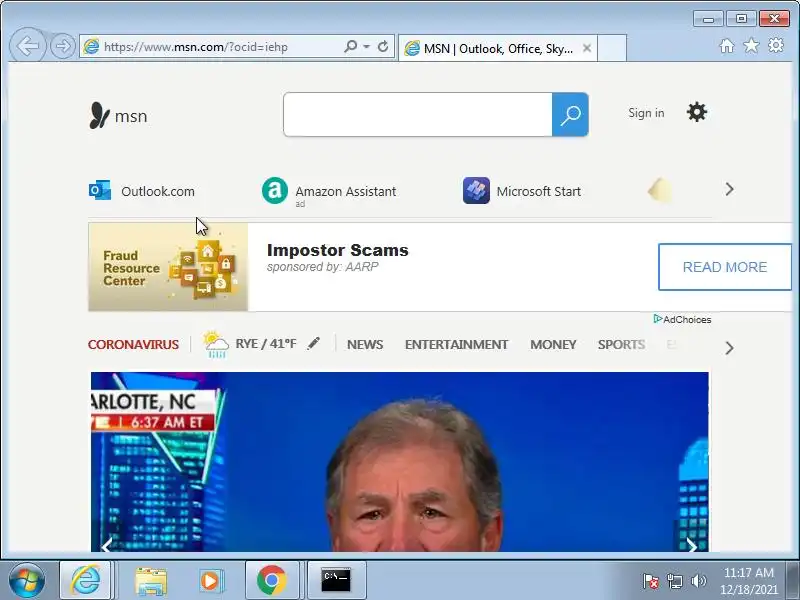Screen dimensions: 800x600
Task: Click the Action Center flag tray icon
Action: 651,581
